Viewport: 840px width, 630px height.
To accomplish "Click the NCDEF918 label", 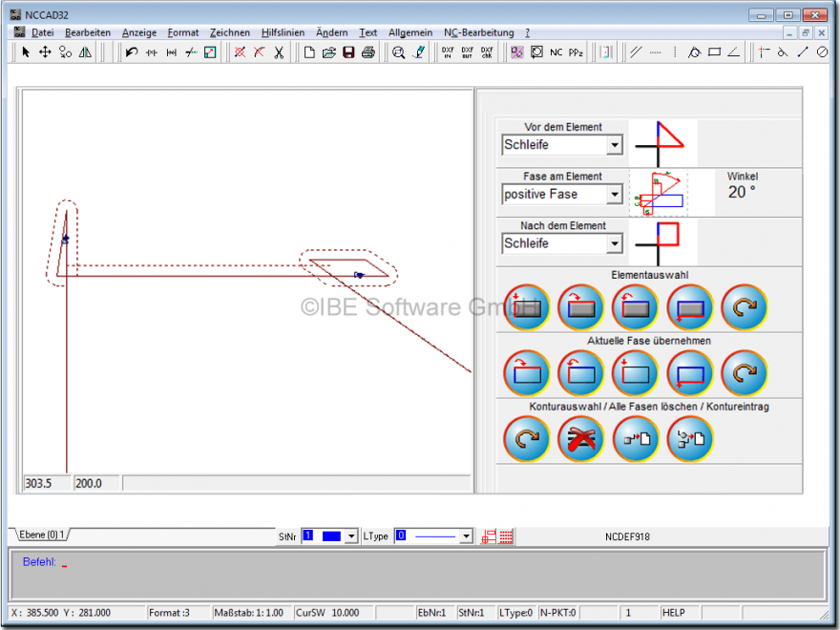I will point(627,536).
